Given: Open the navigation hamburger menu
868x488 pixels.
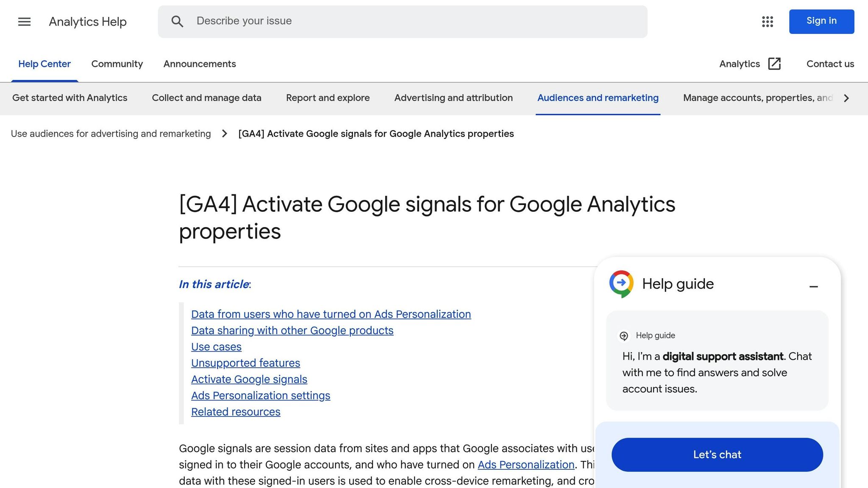Looking at the screenshot, I should point(24,22).
